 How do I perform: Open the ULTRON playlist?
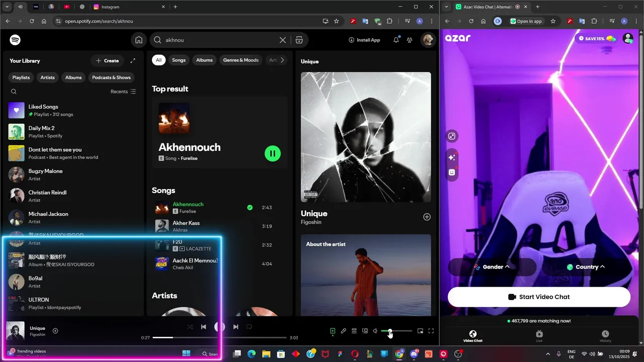[73, 303]
